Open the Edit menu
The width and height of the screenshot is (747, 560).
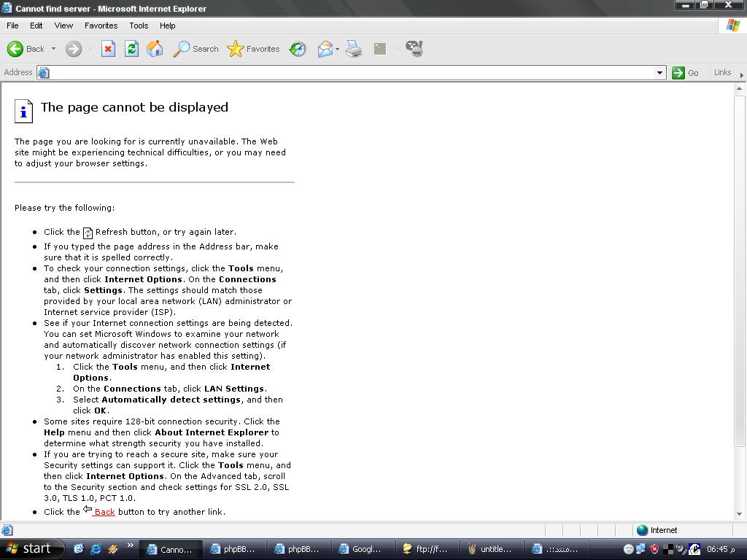point(36,26)
